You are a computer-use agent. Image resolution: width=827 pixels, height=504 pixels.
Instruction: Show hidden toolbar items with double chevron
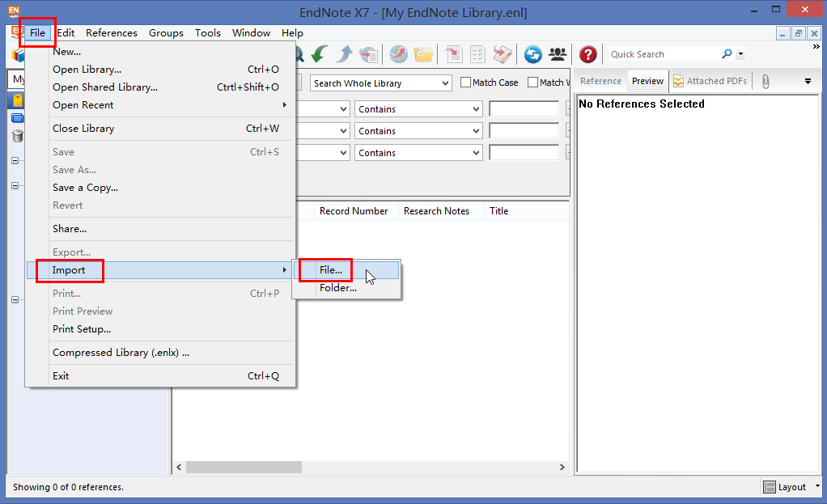(816, 47)
